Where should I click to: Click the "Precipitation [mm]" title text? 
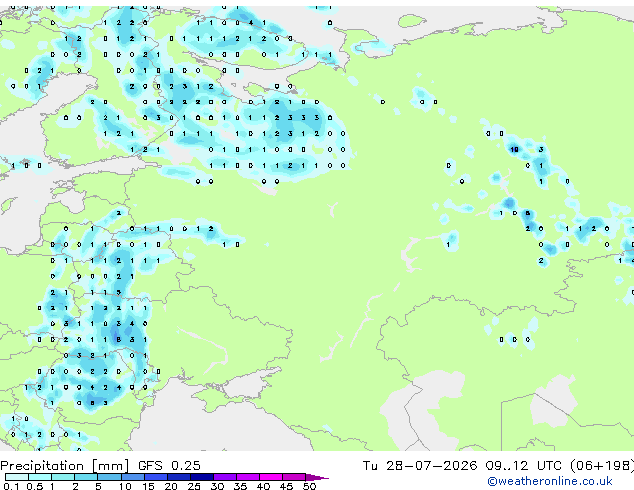(x=65, y=466)
